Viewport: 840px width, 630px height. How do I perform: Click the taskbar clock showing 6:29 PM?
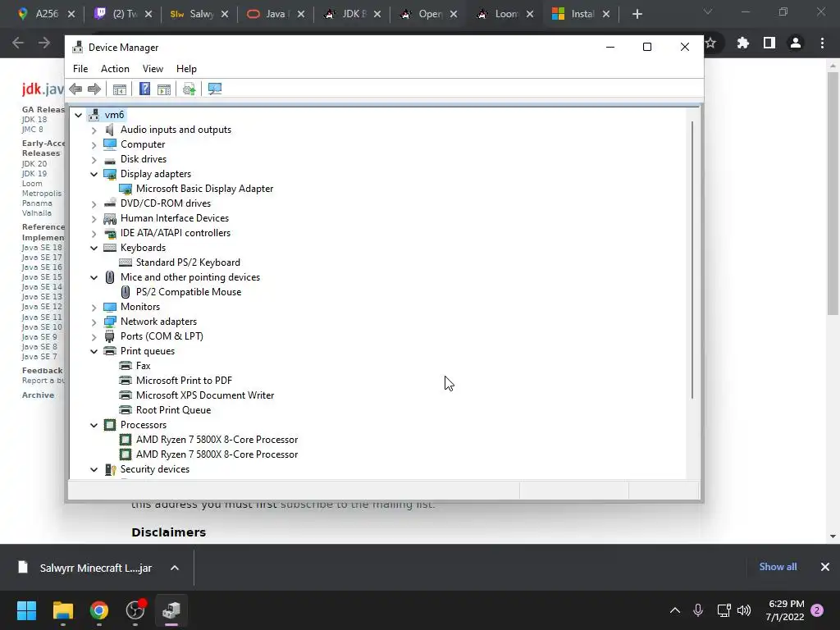(x=785, y=610)
